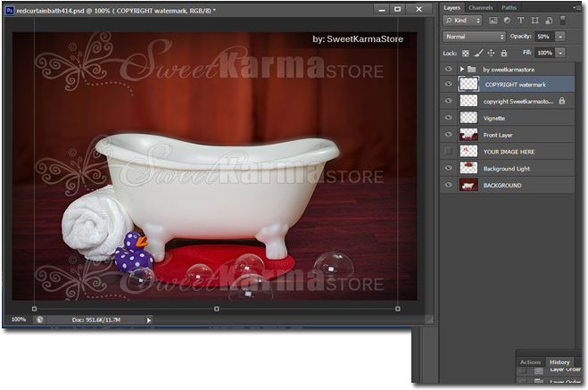This screenshot has height=390, width=588.
Task: Switch to the Paths tab
Action: [509, 7]
